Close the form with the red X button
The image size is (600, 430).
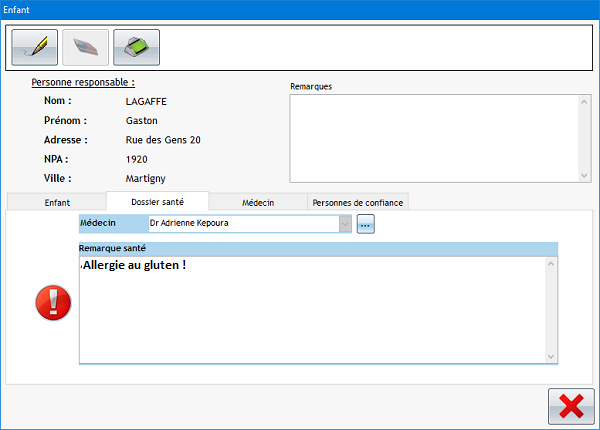(x=570, y=407)
